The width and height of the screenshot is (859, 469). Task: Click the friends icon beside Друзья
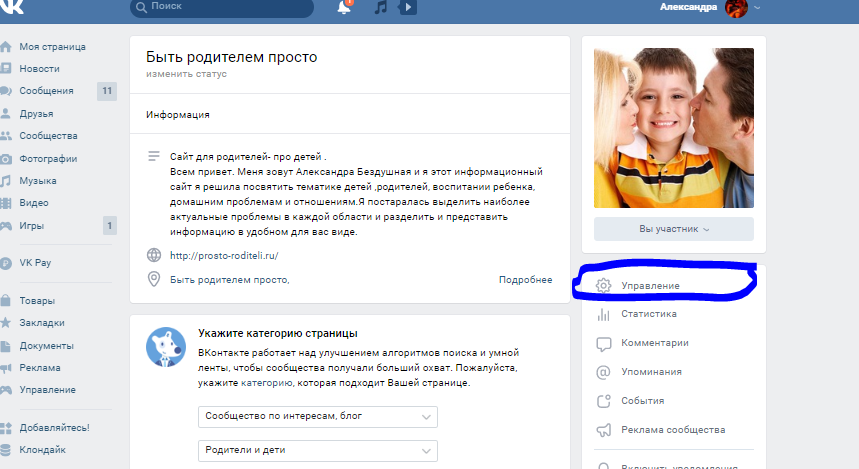[6, 113]
